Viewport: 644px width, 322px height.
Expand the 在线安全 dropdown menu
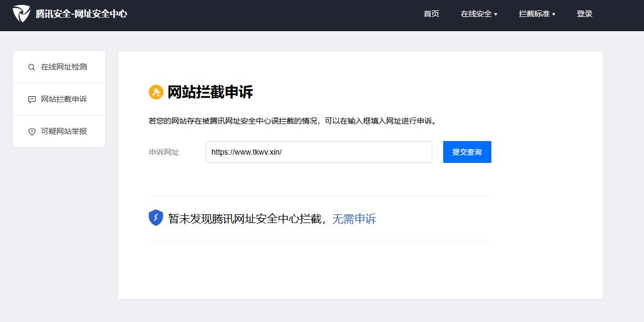[479, 14]
